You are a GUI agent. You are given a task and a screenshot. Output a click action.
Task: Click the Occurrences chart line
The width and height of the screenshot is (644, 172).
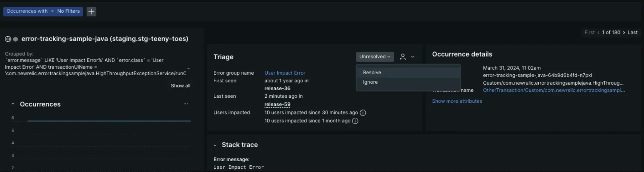click(x=109, y=121)
